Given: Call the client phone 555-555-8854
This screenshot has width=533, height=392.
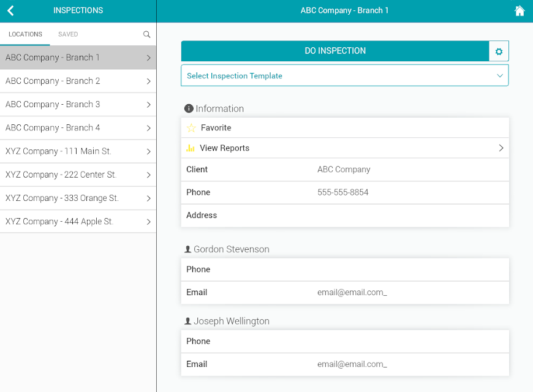Looking at the screenshot, I should 342,192.
